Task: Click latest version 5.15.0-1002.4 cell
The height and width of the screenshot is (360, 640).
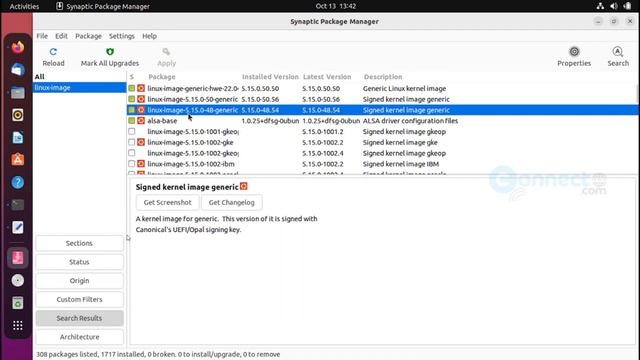Action: coord(322,153)
